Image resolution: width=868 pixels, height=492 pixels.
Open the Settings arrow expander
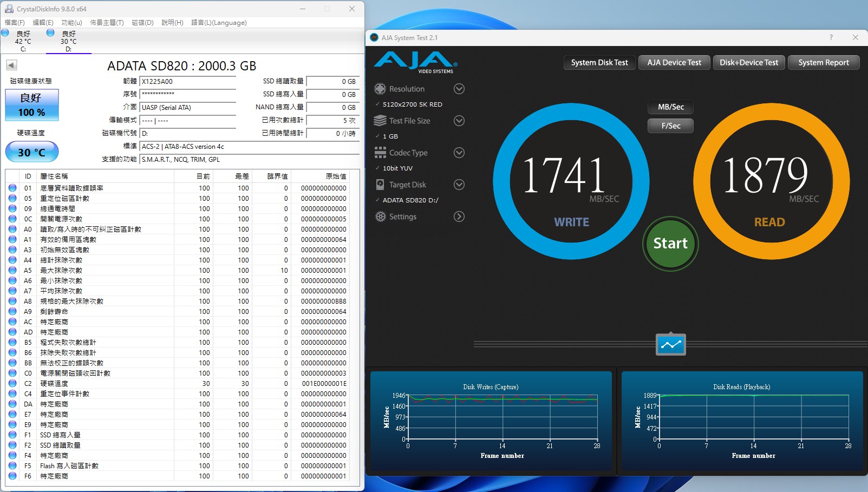pos(459,217)
